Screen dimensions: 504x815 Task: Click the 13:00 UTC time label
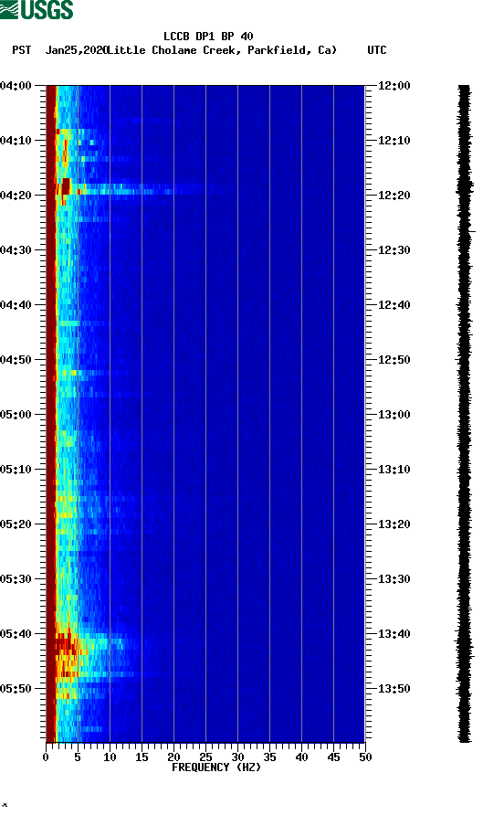pos(394,415)
